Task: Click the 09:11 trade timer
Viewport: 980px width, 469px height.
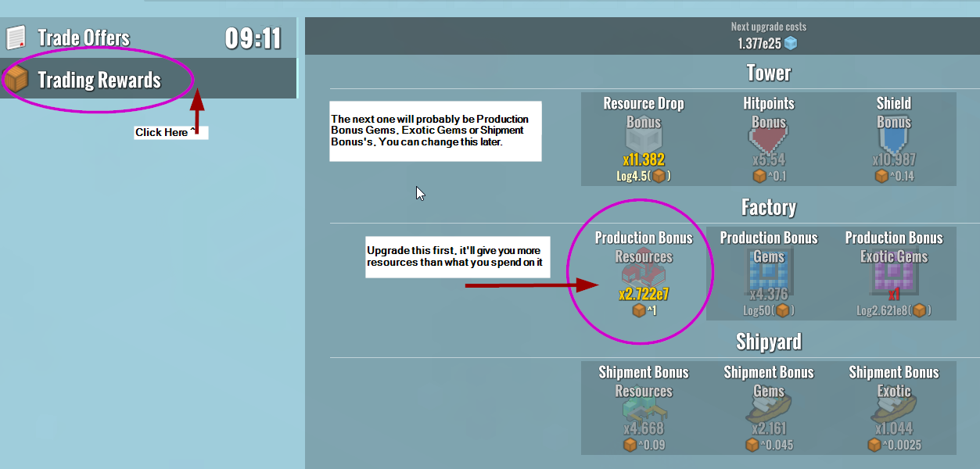Action: [x=253, y=38]
